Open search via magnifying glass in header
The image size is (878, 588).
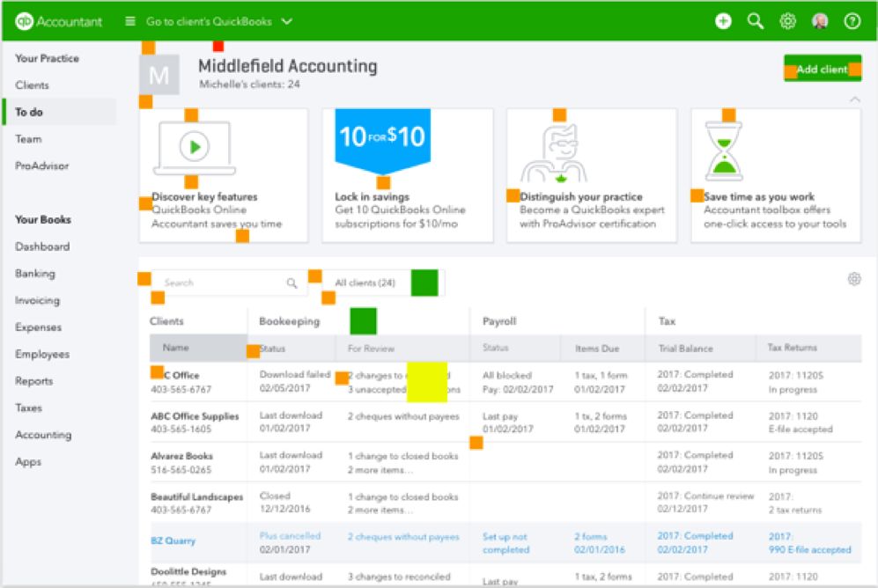(755, 21)
